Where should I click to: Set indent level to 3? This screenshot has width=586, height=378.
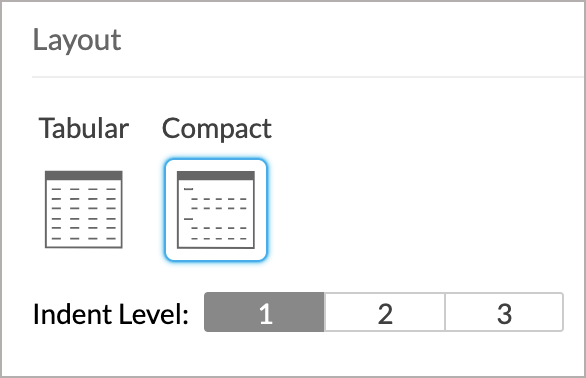pyautogui.click(x=504, y=312)
